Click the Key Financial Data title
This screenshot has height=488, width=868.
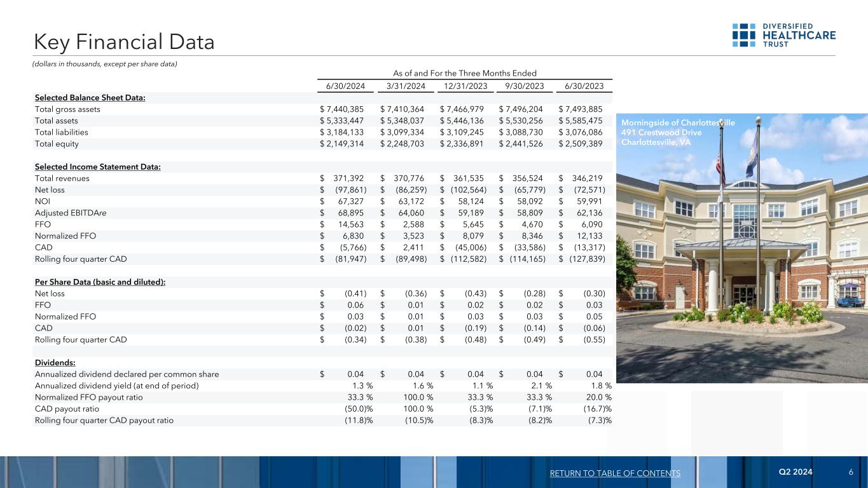point(124,42)
